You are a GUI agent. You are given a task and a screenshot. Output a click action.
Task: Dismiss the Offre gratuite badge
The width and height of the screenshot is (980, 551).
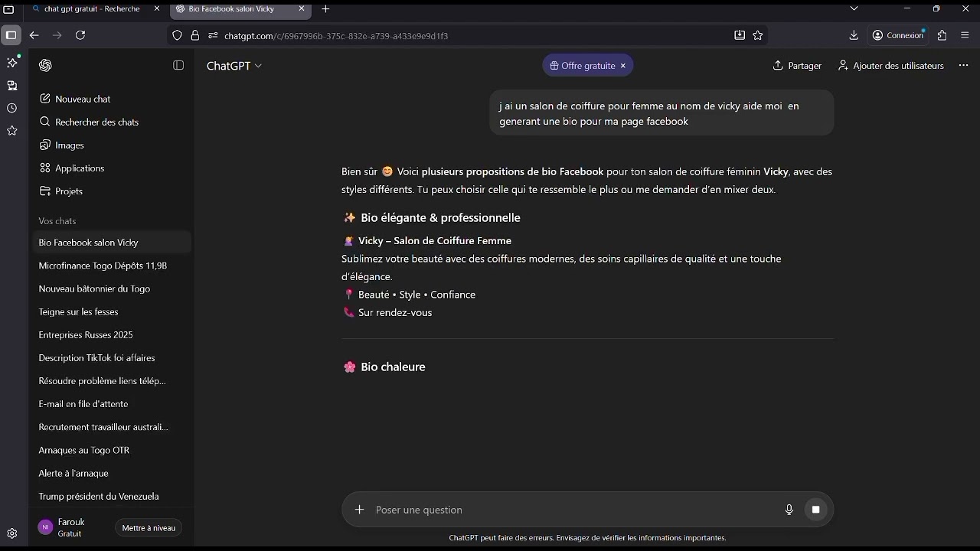pos(623,66)
